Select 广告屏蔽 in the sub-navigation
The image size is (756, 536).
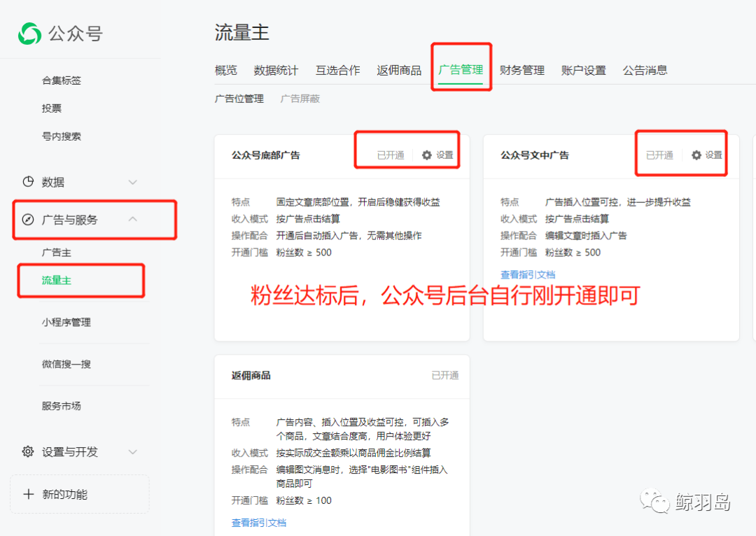pos(300,99)
